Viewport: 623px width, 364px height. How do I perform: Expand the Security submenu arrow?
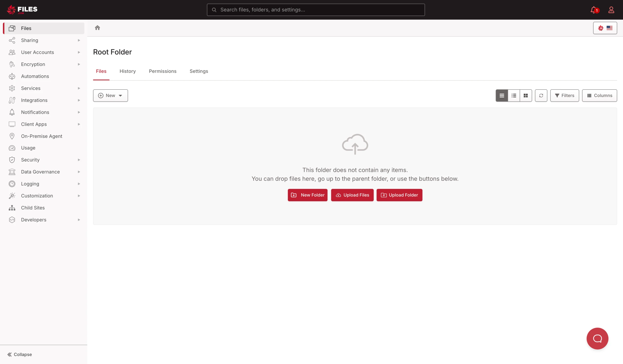79,160
